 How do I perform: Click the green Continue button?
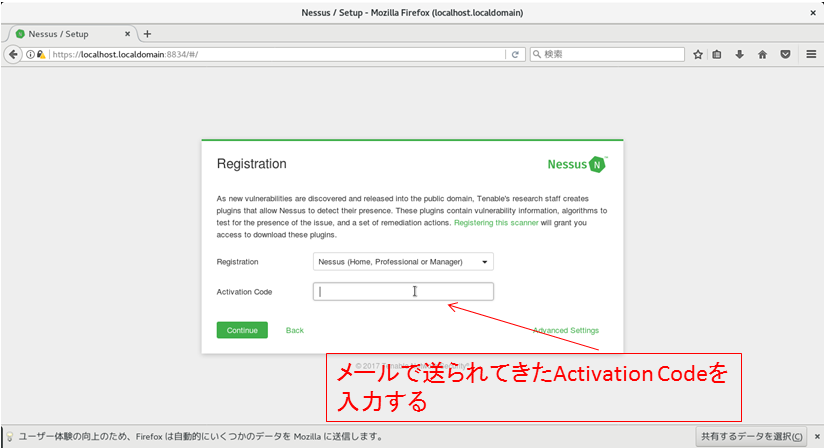click(242, 330)
